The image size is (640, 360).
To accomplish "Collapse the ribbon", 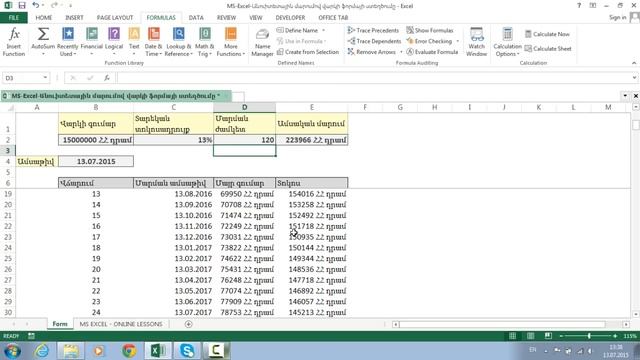I will pyautogui.click(x=634, y=63).
